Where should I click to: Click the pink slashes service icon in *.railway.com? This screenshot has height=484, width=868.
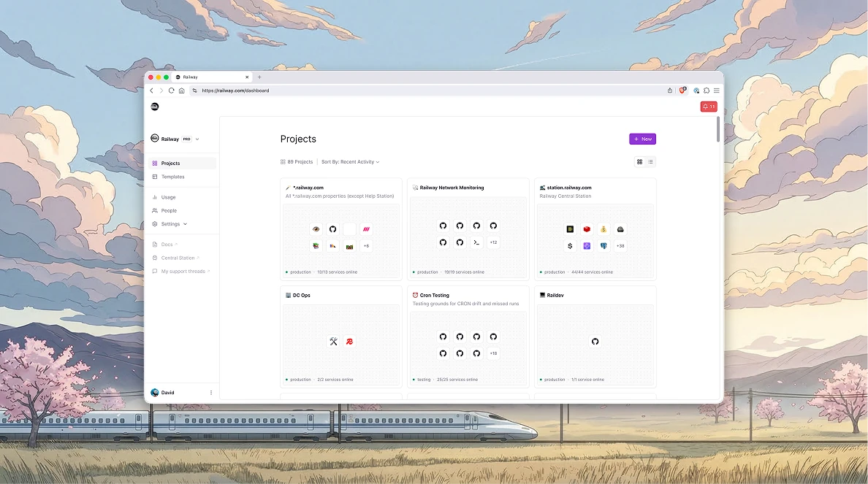pyautogui.click(x=366, y=229)
